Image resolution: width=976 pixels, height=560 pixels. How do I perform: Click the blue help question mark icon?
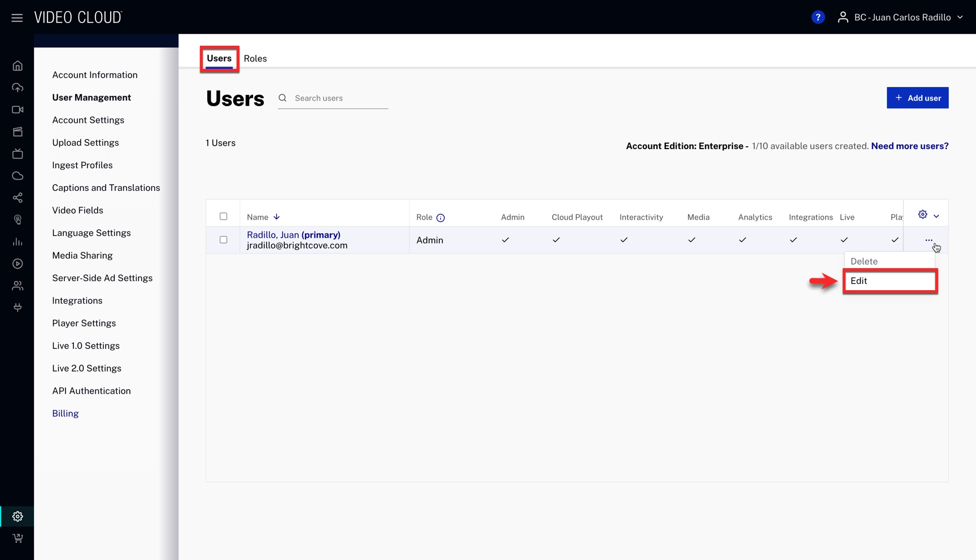pyautogui.click(x=817, y=17)
